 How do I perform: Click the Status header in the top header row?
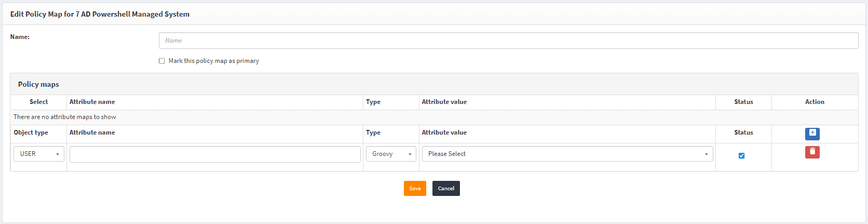[x=743, y=102]
